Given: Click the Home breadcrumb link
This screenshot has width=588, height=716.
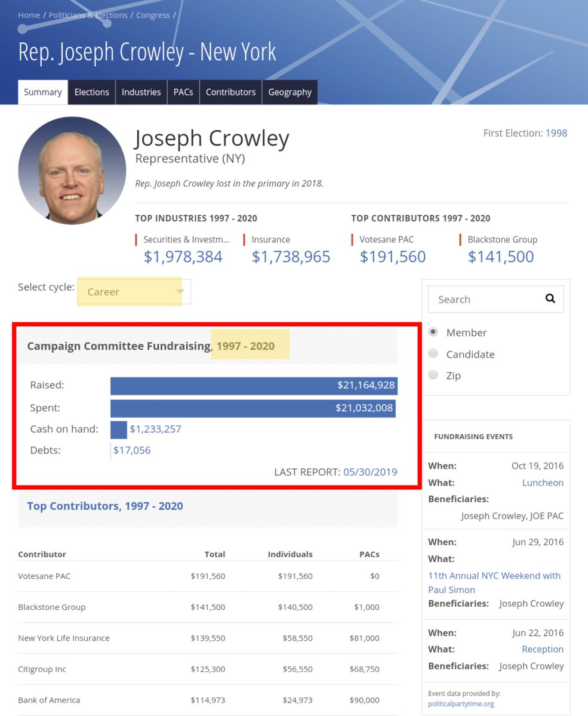Looking at the screenshot, I should tap(29, 15).
